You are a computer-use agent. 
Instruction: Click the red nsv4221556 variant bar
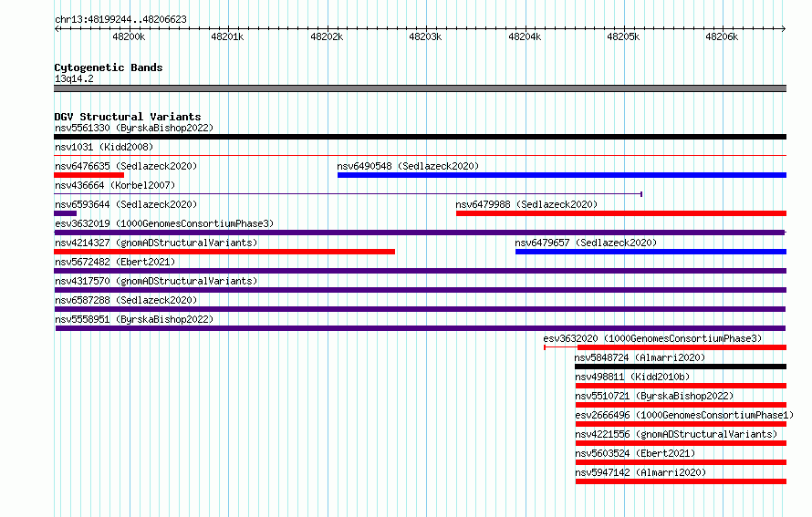coord(681,443)
